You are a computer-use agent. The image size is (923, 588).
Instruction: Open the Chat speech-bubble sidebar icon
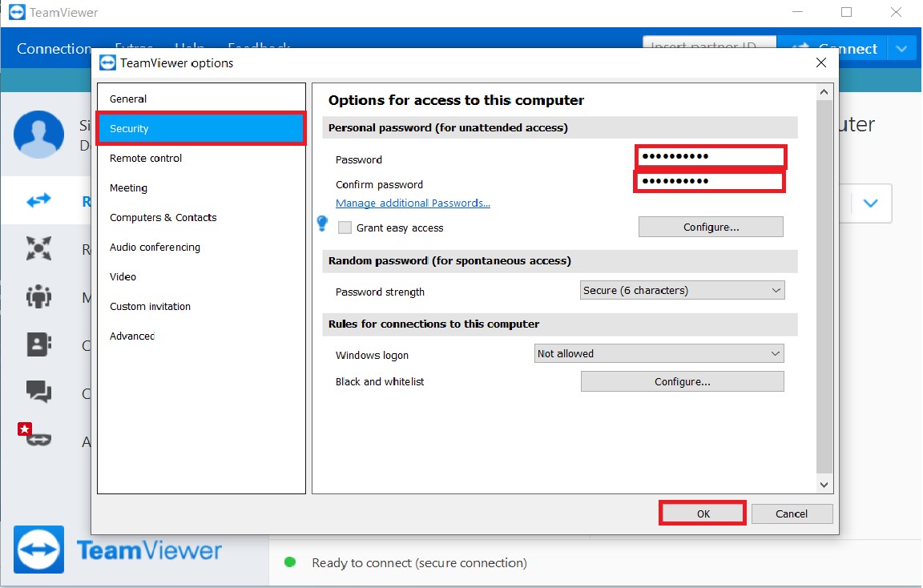pos(38,393)
